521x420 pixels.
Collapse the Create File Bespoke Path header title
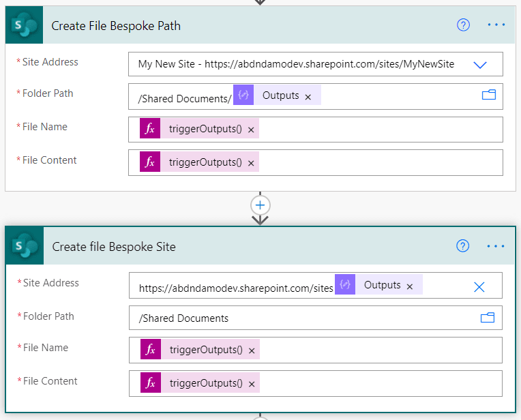click(116, 26)
